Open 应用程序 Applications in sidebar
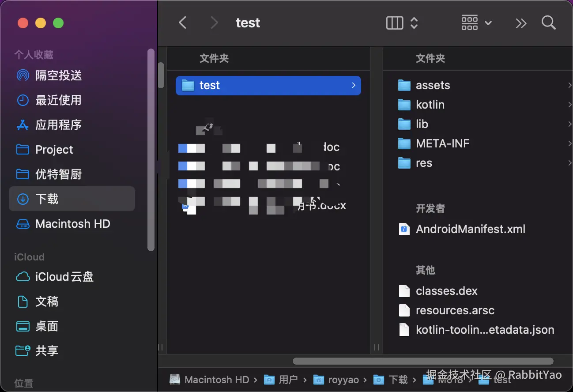Viewport: 573px width, 392px height. (x=72, y=125)
